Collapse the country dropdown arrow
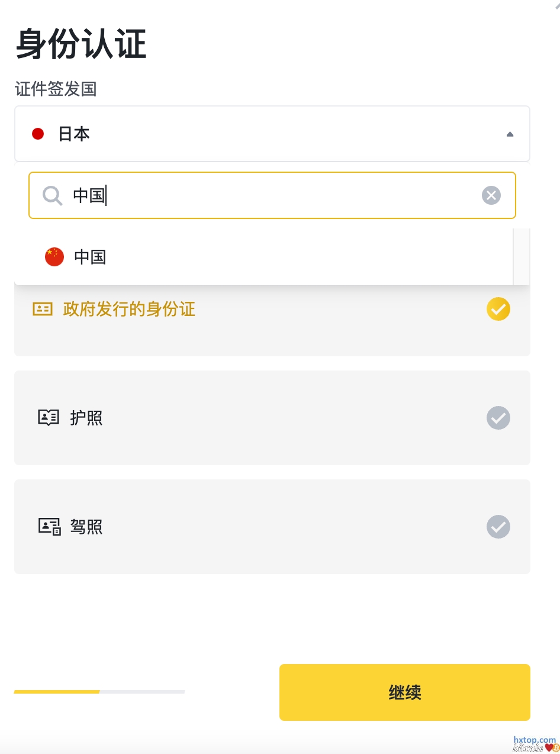 point(510,134)
